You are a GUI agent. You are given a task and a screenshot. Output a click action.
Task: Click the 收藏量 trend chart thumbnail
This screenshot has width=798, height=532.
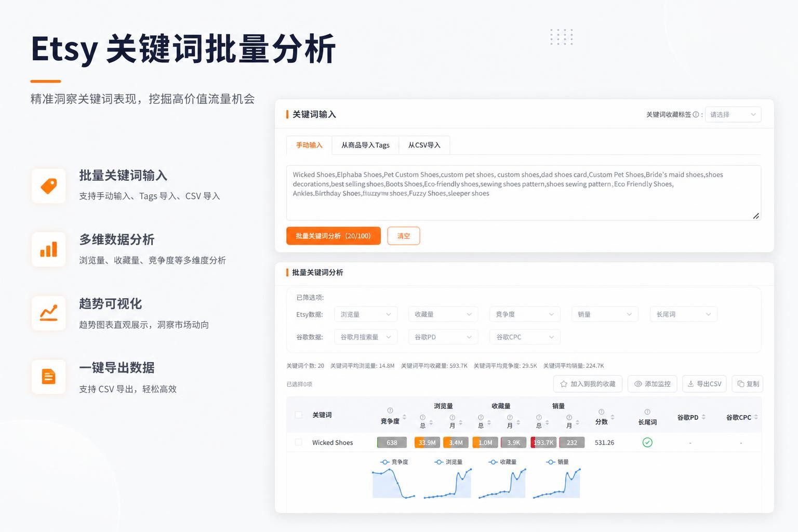click(502, 483)
